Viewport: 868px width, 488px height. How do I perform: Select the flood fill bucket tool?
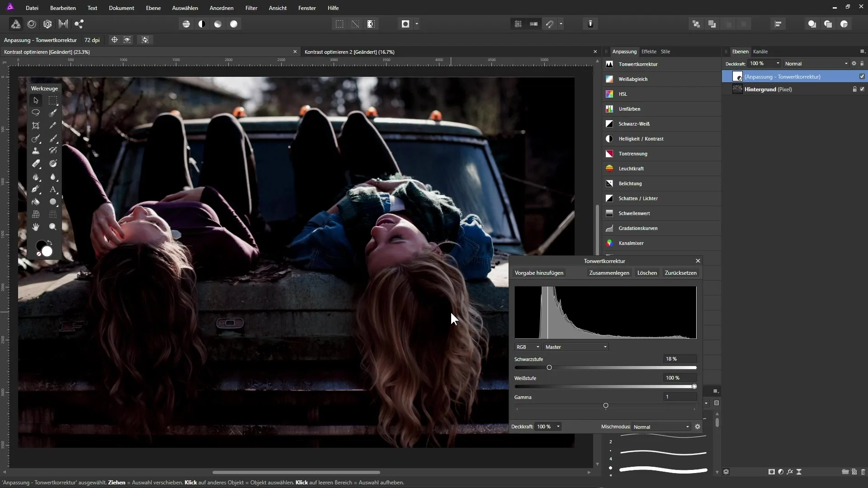pyautogui.click(x=36, y=202)
